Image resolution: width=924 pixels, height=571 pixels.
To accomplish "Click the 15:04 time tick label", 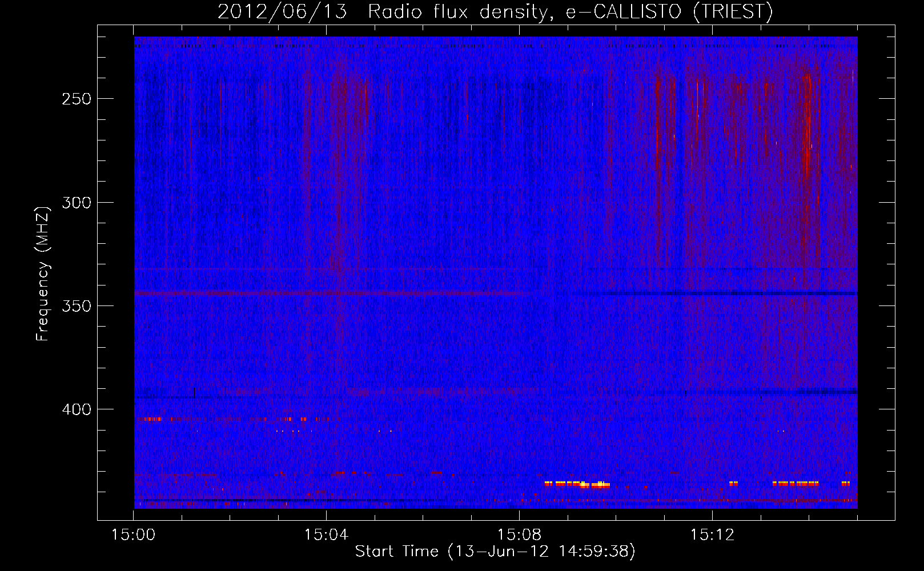I will [326, 534].
